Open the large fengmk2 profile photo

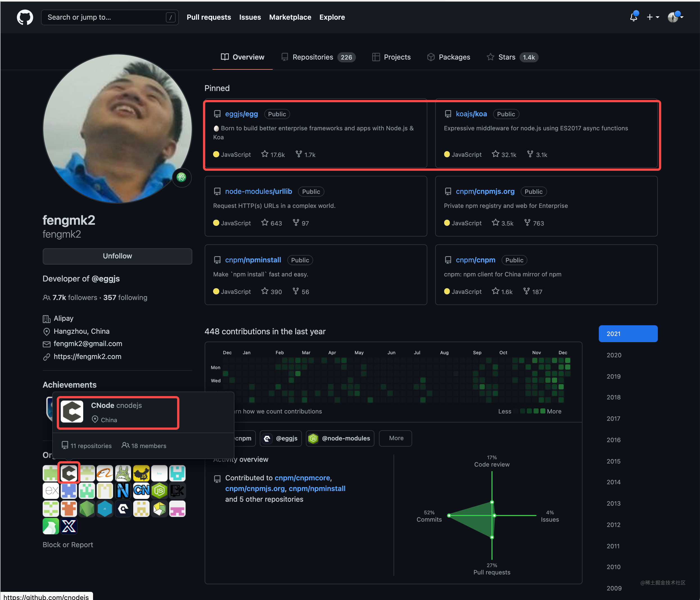coord(118,129)
